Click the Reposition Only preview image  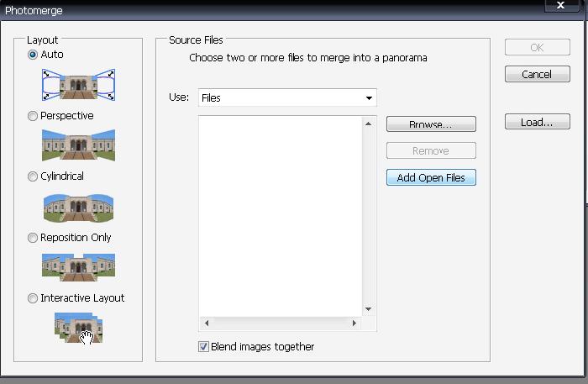(x=78, y=266)
